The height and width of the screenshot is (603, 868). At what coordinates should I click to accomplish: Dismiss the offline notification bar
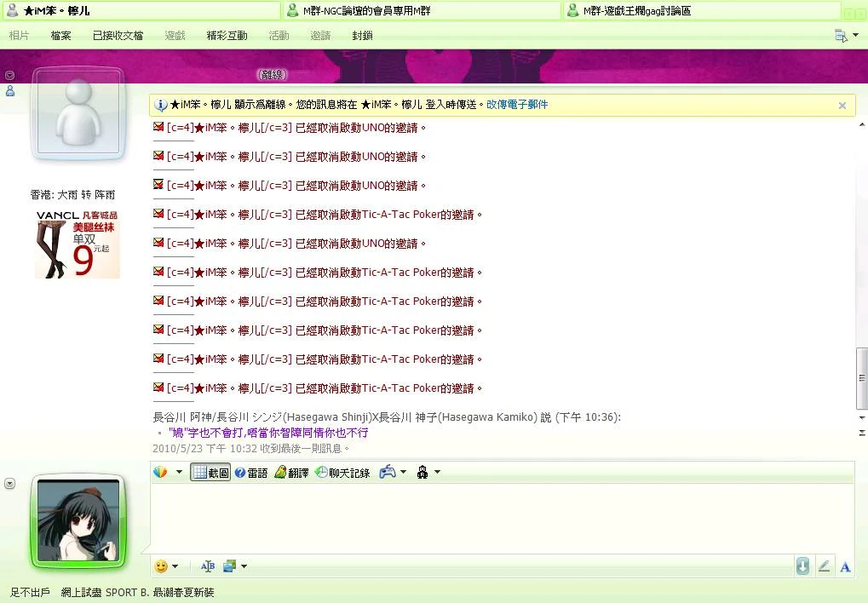pyautogui.click(x=842, y=106)
